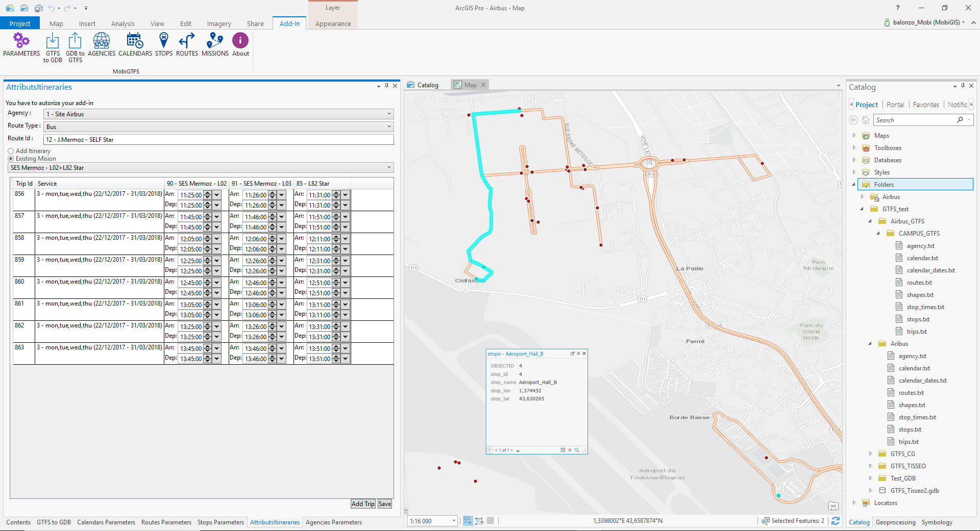The image size is (980, 531).
Task: Open time dropdown for trip 863 L82 Star departure
Action: point(345,359)
